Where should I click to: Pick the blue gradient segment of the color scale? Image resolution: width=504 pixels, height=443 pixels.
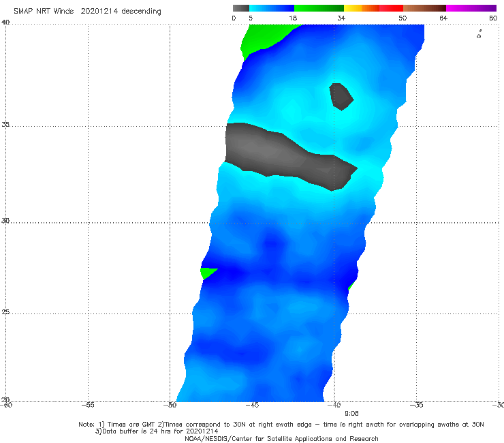(x=272, y=8)
